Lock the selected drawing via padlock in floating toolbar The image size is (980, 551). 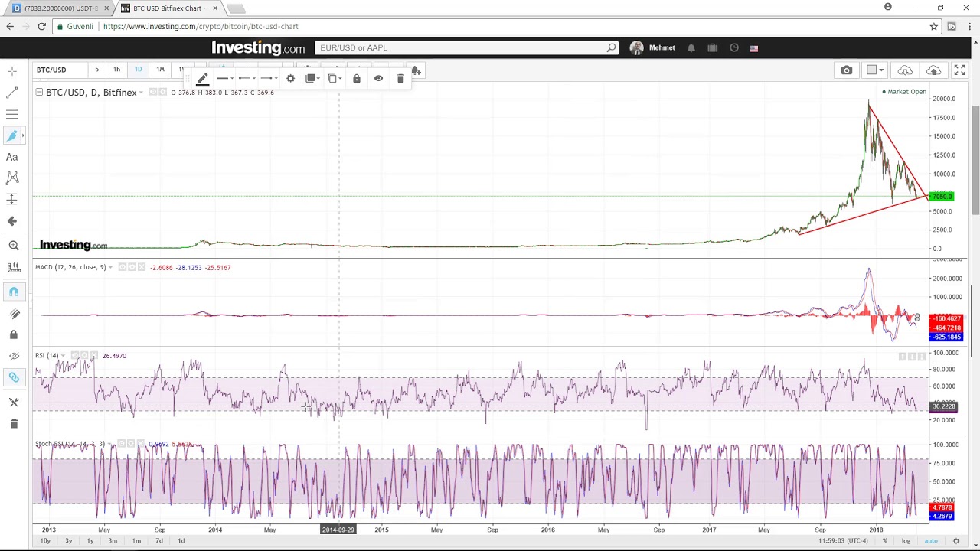click(356, 78)
